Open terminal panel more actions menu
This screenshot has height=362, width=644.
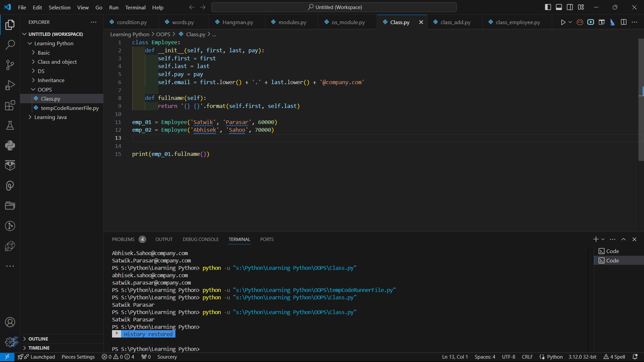613,239
